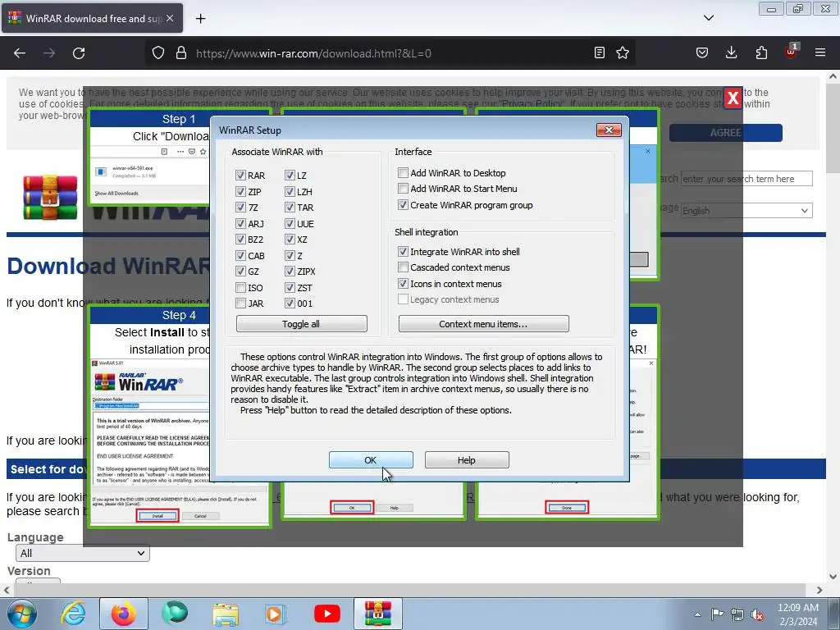Image resolution: width=840 pixels, height=630 pixels.
Task: Click the vertical page scrollbar thumb
Action: (833, 127)
